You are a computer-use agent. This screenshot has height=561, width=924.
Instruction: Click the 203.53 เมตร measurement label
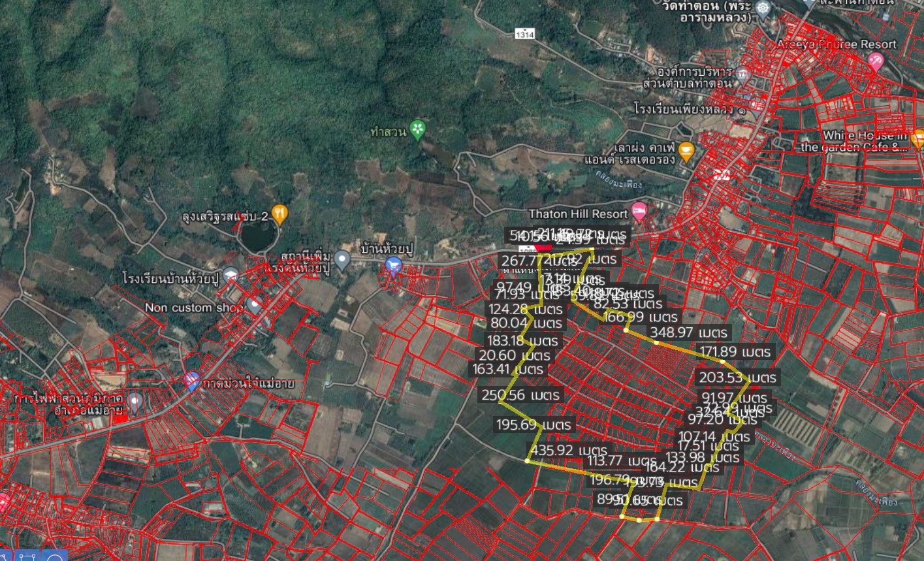pyautogui.click(x=738, y=377)
